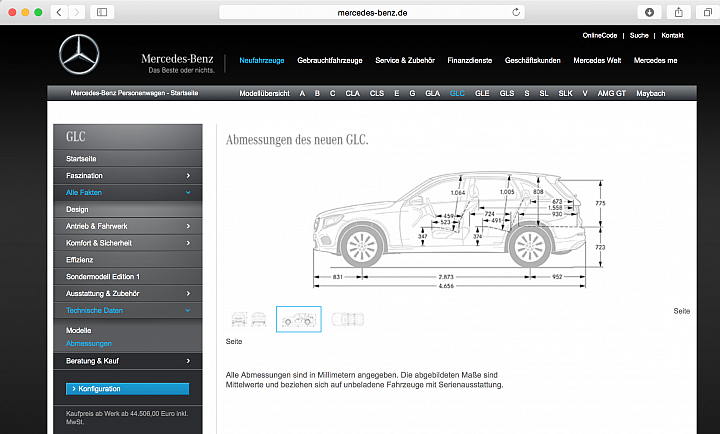Open Mercedes Welt menu
Screen dimensions: 720x434
pyautogui.click(x=597, y=60)
